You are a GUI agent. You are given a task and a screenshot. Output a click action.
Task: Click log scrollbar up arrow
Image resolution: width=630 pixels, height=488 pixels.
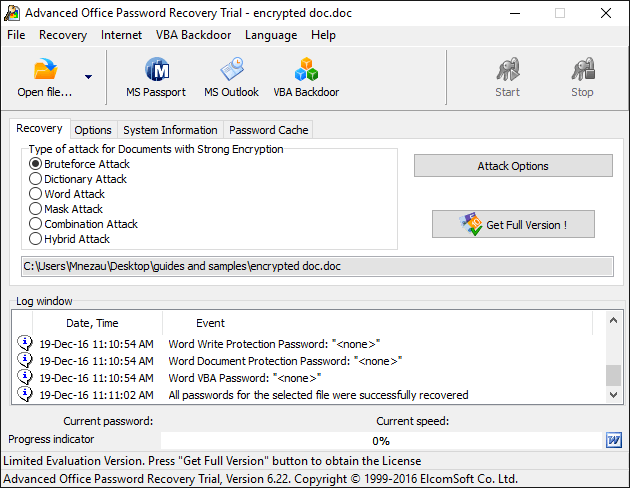613,320
